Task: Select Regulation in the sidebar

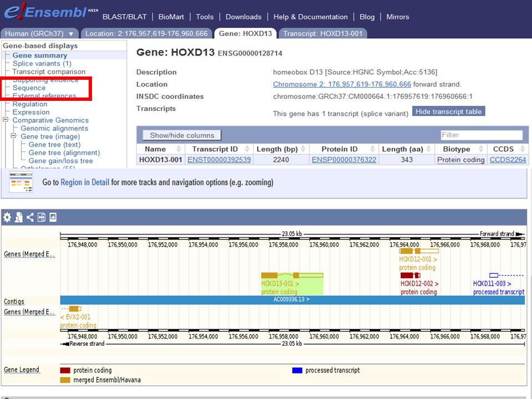Action: click(x=30, y=104)
